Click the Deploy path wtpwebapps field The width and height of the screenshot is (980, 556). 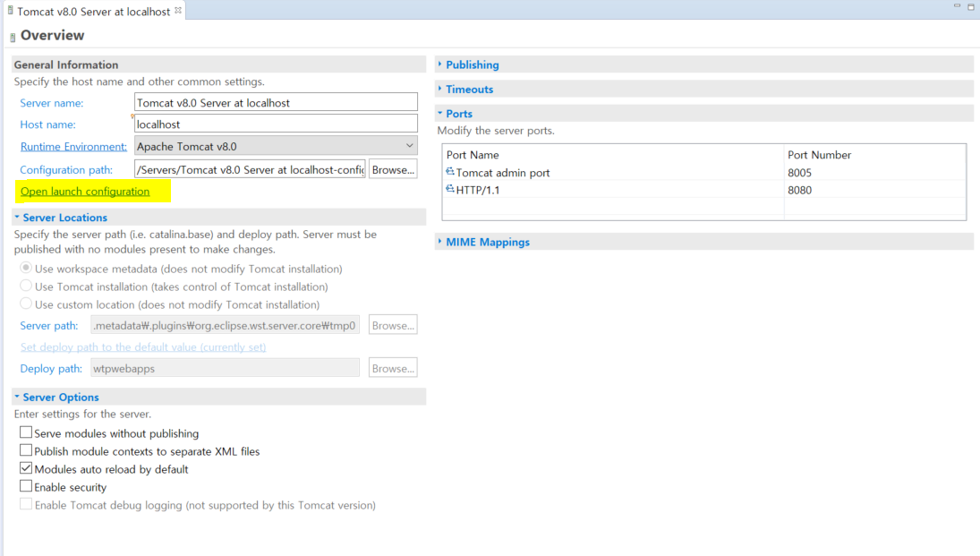coord(225,368)
